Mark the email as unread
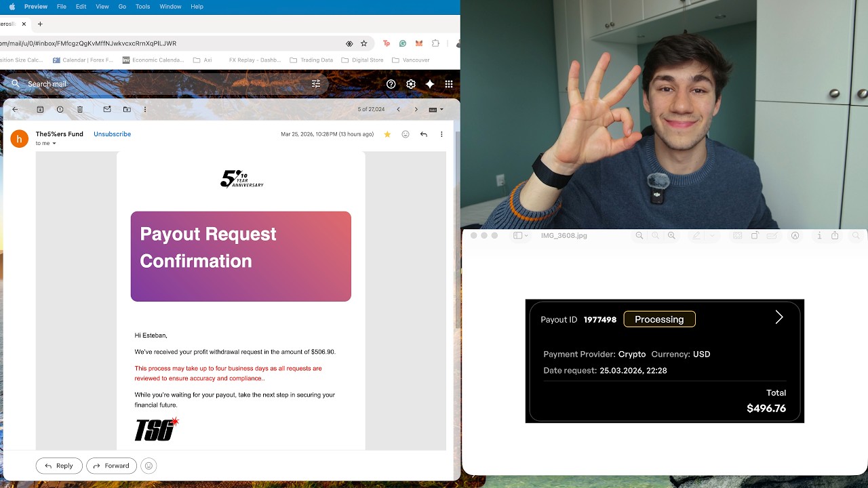 107,109
